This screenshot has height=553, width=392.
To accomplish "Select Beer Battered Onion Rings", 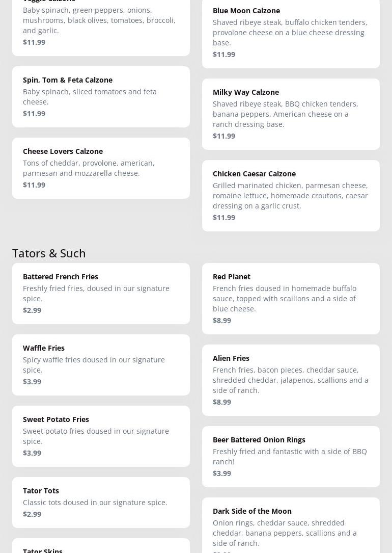I will pyautogui.click(x=291, y=457).
